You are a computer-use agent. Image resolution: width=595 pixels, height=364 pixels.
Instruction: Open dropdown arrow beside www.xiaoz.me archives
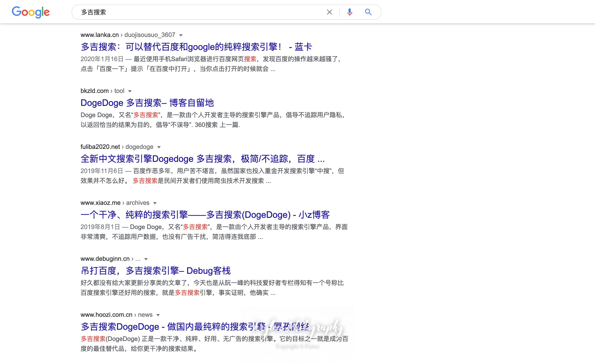tap(155, 203)
